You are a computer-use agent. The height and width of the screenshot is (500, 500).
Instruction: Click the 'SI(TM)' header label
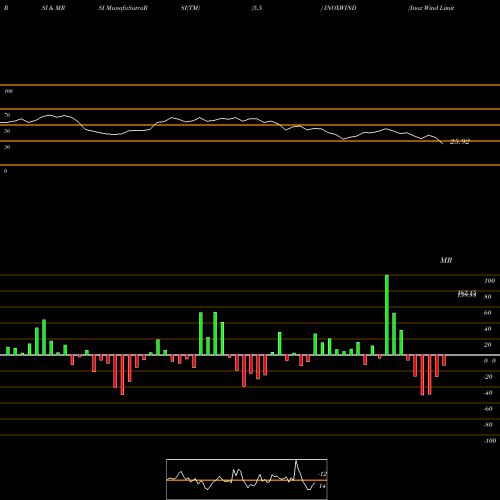coord(190,8)
